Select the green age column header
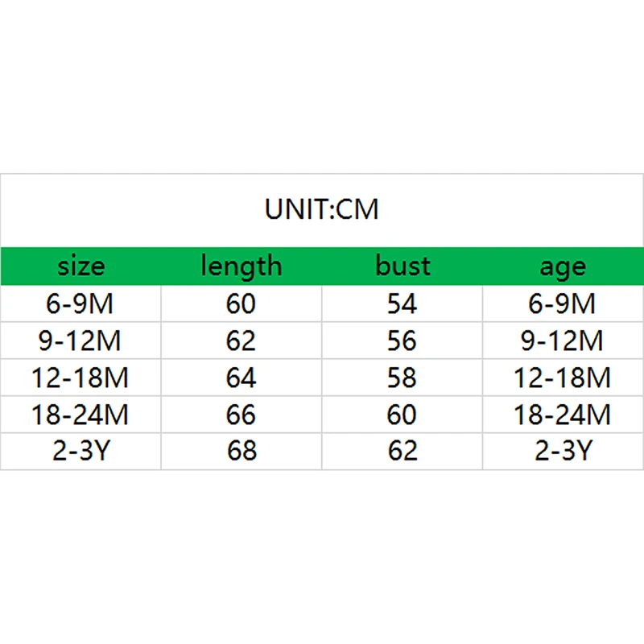644x644 pixels. 563,266
